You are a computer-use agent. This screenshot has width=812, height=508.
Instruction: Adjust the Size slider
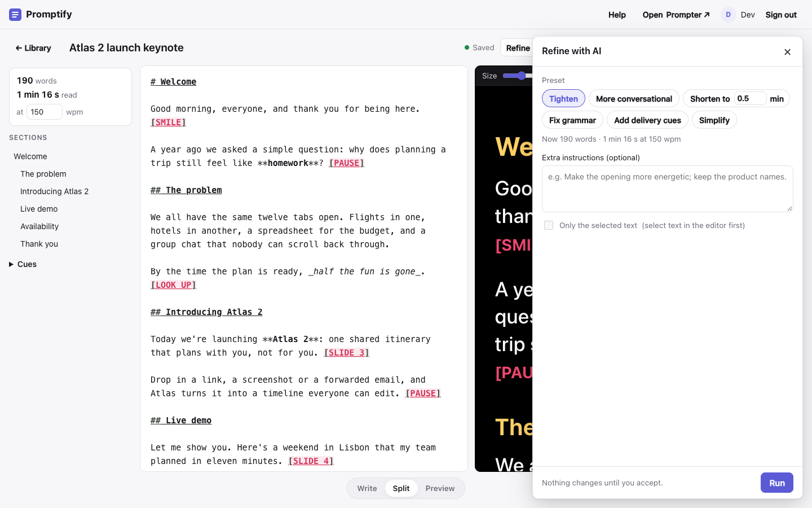click(518, 76)
